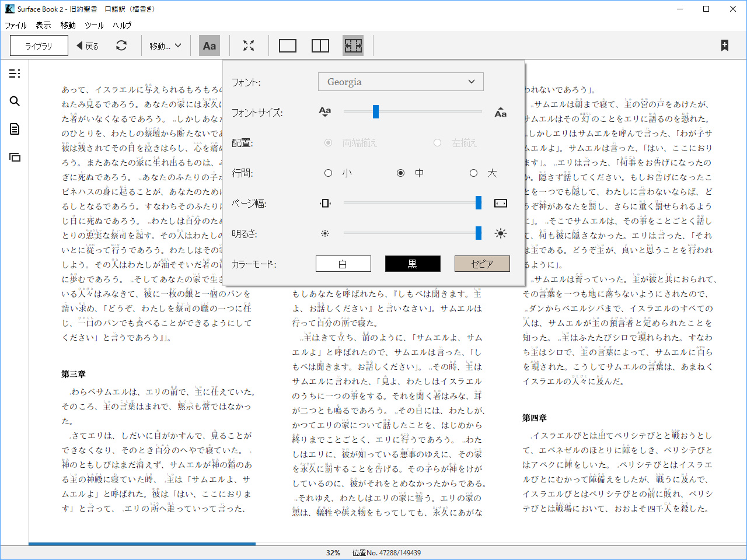Open the ファイル menu
This screenshot has width=747, height=560.
(16, 25)
